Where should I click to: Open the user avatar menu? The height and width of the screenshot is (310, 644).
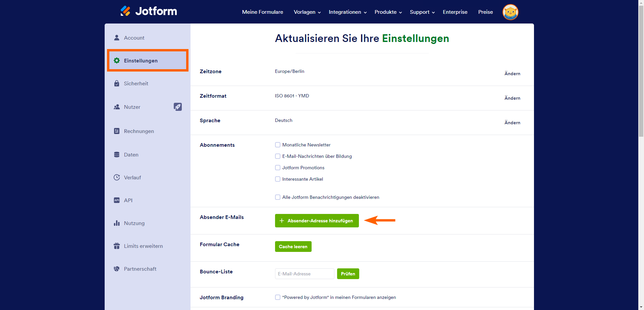pyautogui.click(x=510, y=12)
